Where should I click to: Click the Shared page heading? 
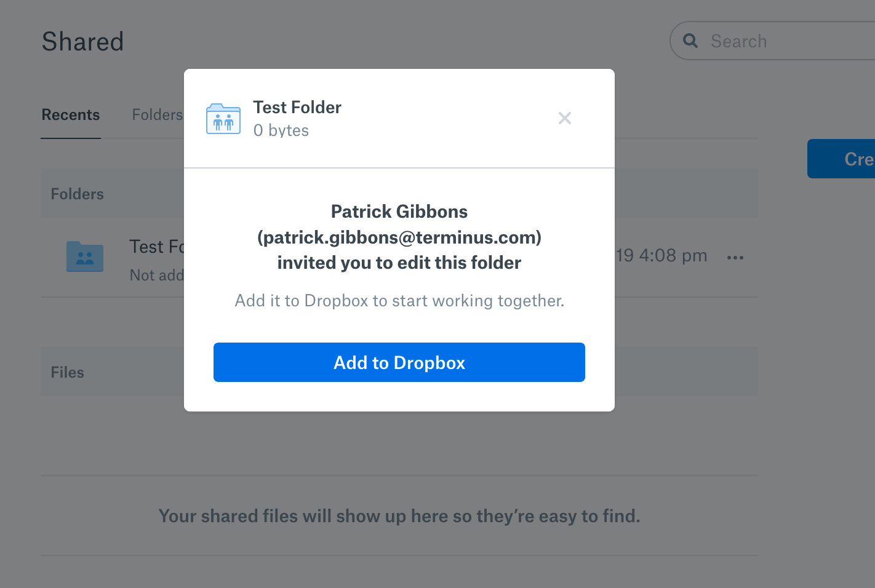[x=82, y=42]
